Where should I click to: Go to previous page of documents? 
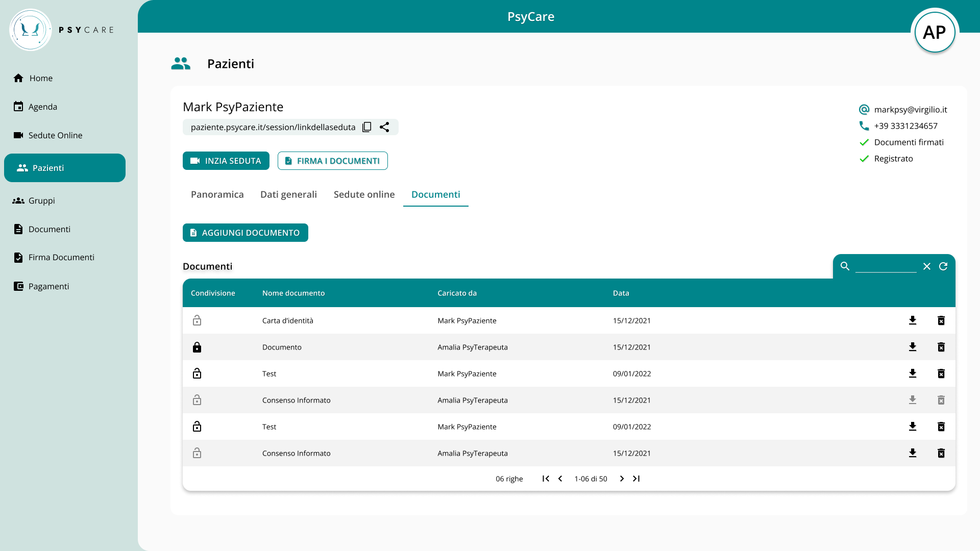pos(560,479)
